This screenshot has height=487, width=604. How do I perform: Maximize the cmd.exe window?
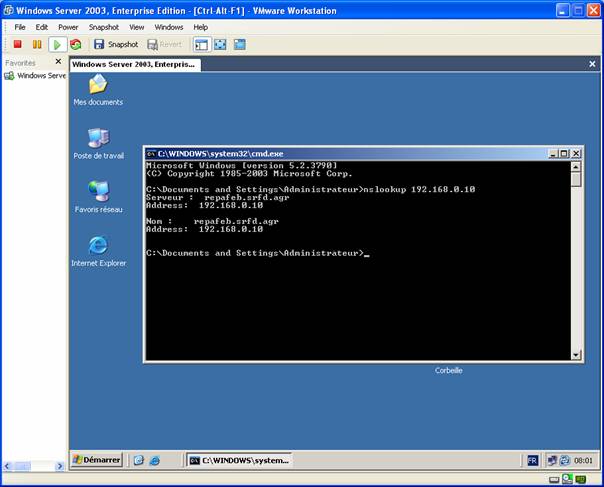click(564, 154)
